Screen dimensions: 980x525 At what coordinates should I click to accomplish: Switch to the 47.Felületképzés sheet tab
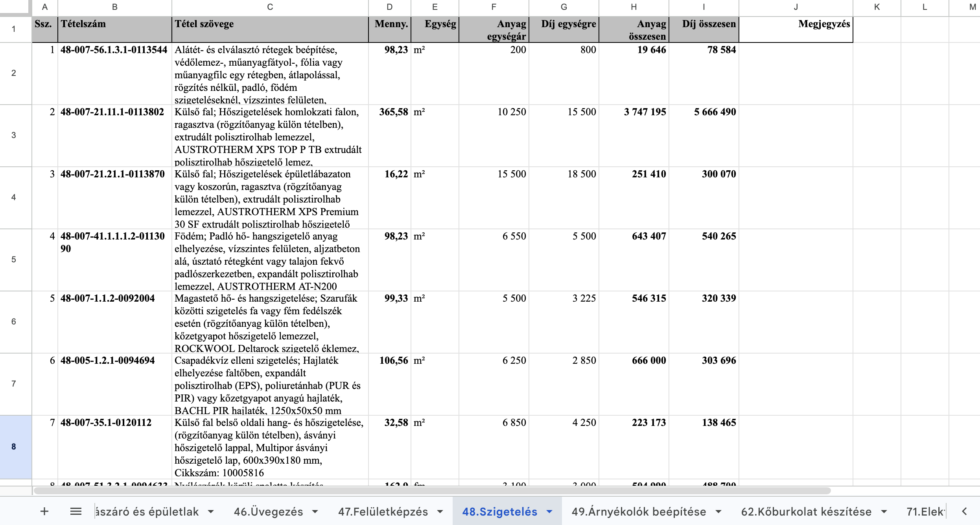click(x=383, y=512)
